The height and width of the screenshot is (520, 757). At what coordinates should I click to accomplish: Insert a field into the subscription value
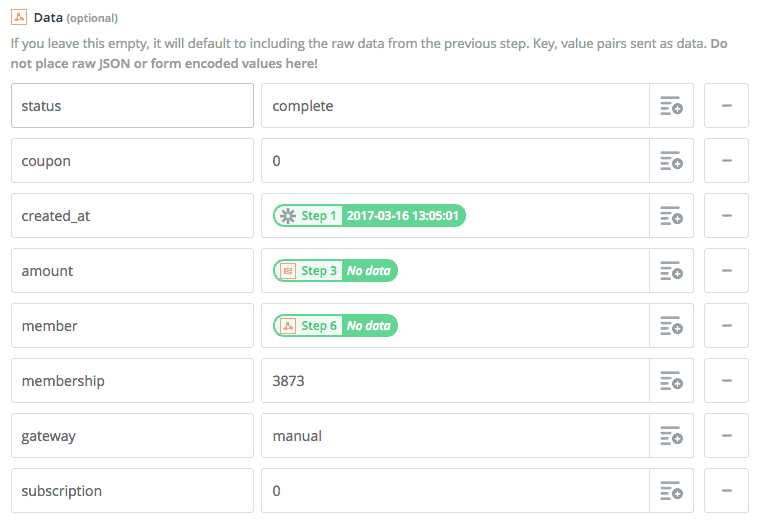[671, 491]
